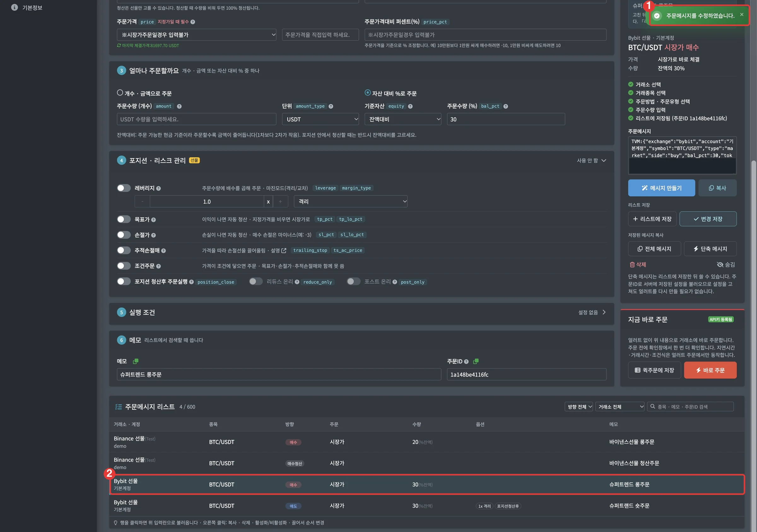Enable the 포지션 청산후 주문실행 toggle

[124, 281]
